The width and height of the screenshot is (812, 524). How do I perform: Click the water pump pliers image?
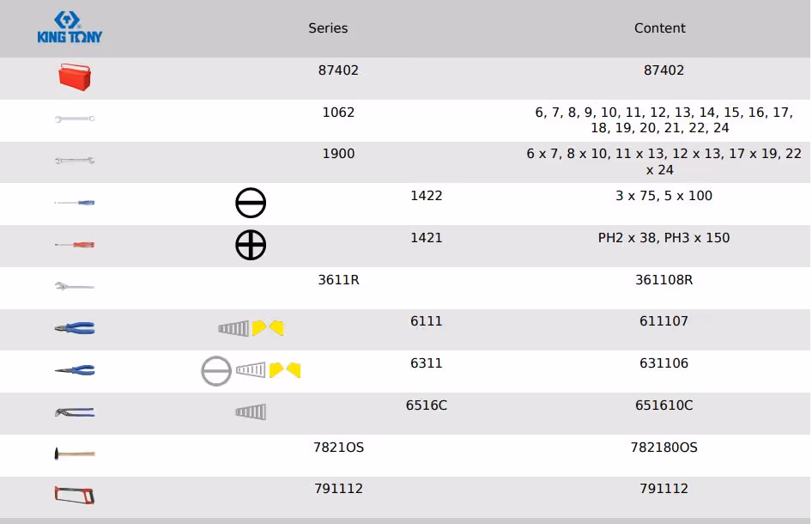(x=75, y=412)
